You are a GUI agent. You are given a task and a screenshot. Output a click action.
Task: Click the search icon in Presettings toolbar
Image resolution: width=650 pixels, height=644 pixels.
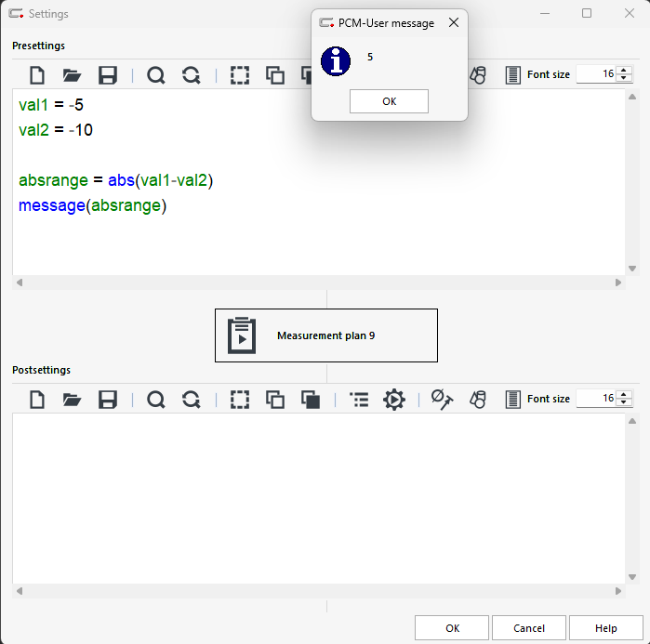coord(155,75)
